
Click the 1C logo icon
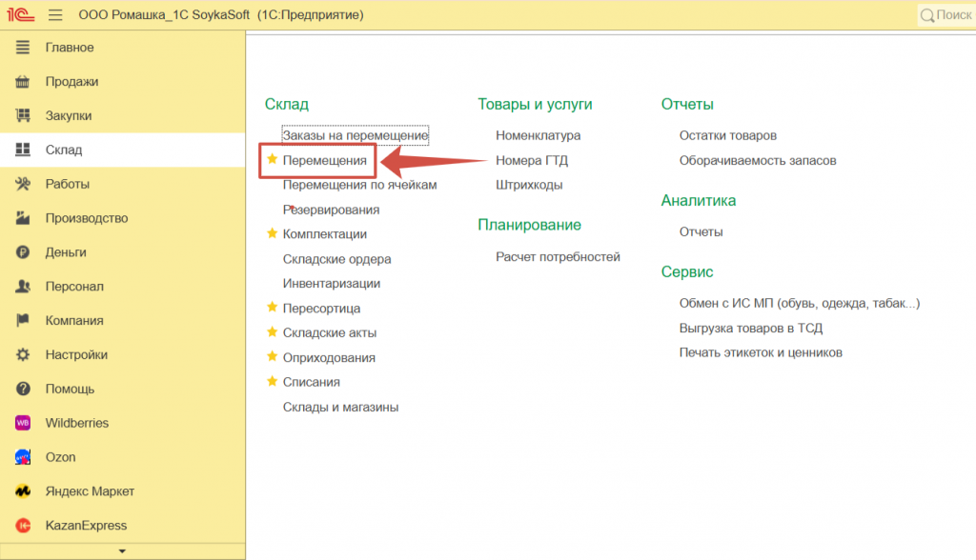click(x=21, y=15)
